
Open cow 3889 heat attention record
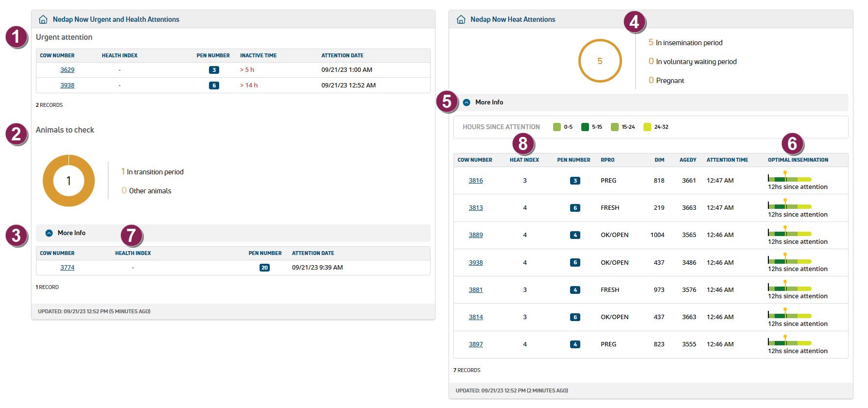pos(476,235)
